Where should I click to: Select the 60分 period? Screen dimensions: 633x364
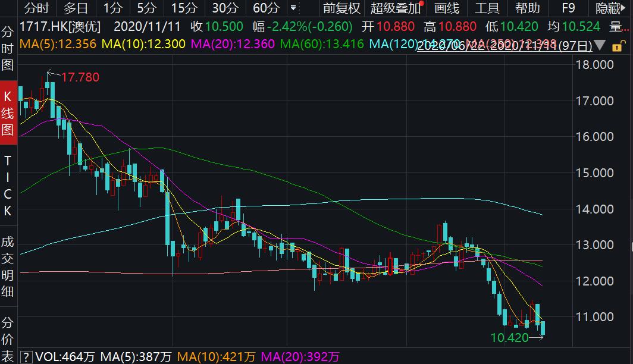pyautogui.click(x=266, y=8)
